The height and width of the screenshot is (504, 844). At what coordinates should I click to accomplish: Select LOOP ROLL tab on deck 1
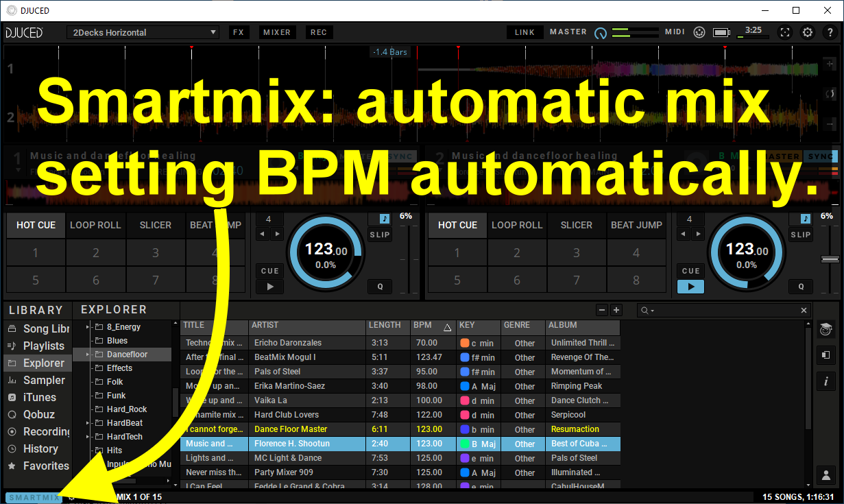tap(95, 225)
